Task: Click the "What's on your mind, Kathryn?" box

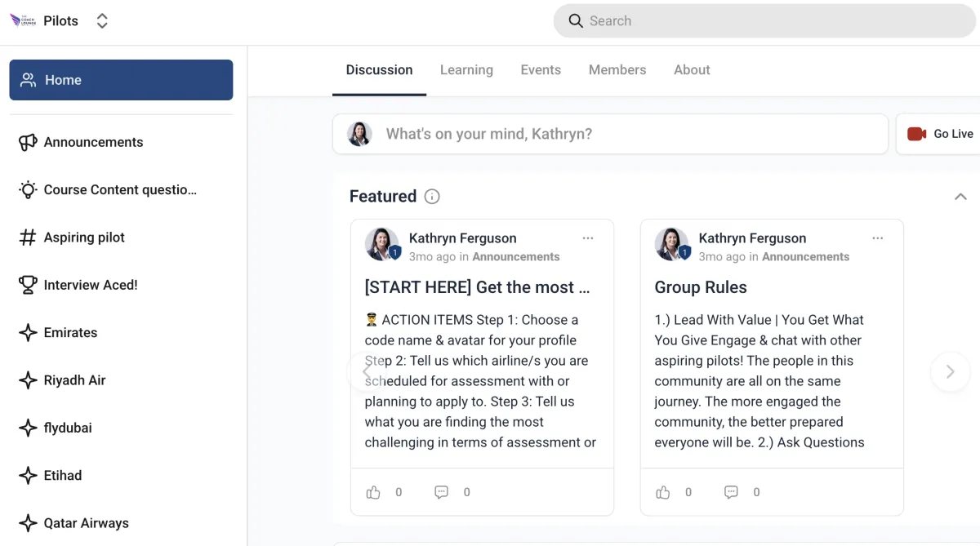Action: click(x=610, y=134)
